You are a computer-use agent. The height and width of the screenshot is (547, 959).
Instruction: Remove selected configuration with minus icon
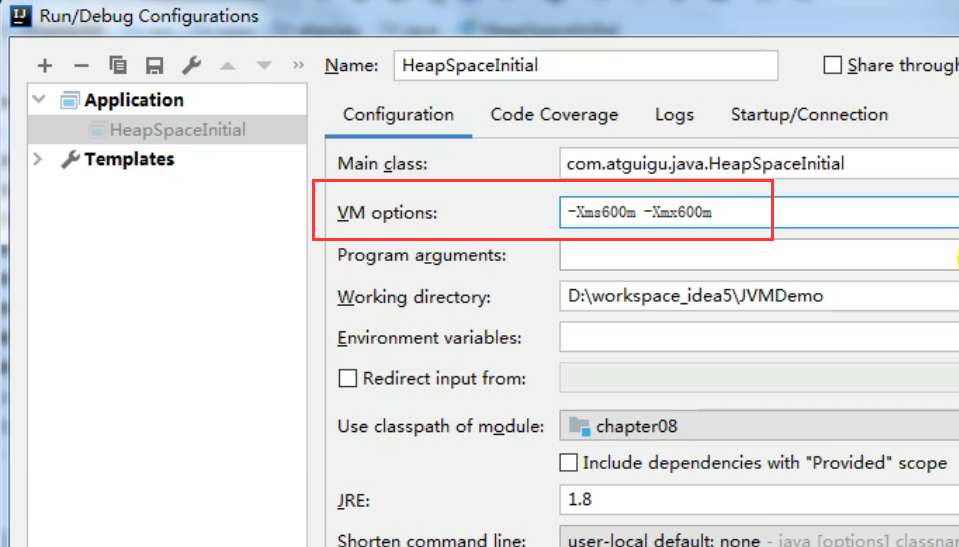81,65
